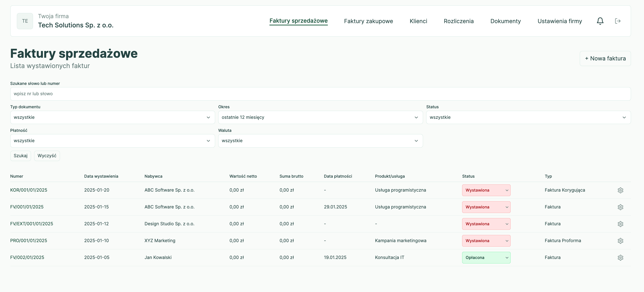Click the Nowa faktura button
This screenshot has width=644, height=292.
point(605,58)
